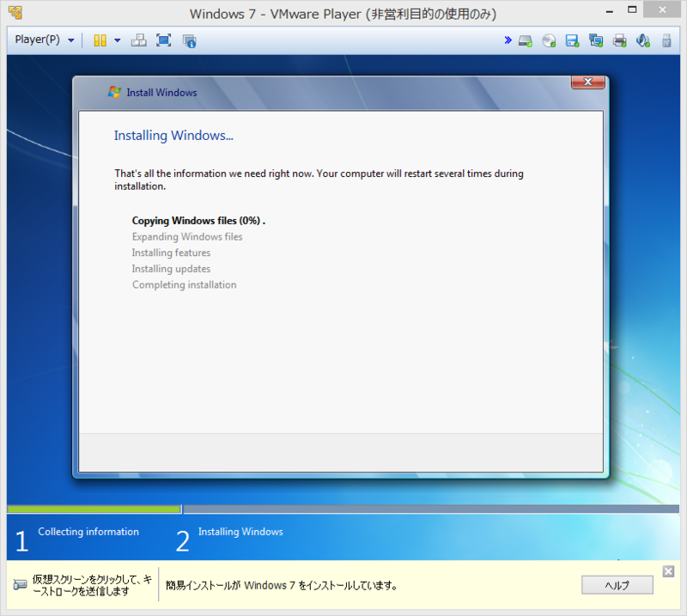Click the CD/DVD drive device icon
This screenshot has height=616, width=687.
pyautogui.click(x=549, y=40)
